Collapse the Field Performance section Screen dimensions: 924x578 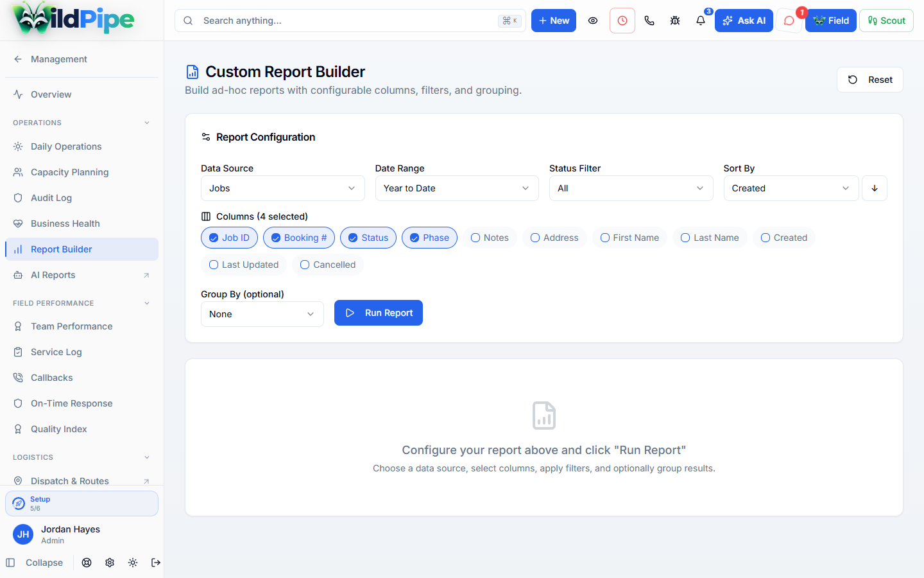81,303
